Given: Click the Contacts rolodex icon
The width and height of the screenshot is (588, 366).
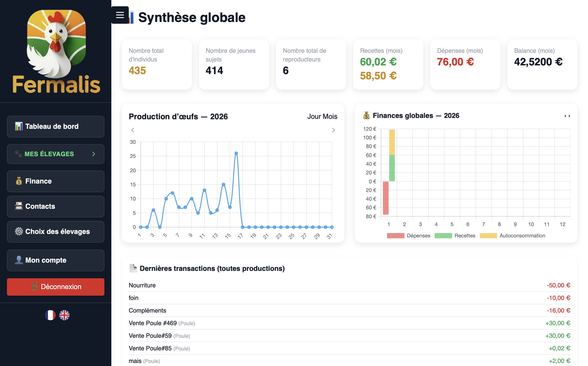Looking at the screenshot, I should tap(19, 206).
